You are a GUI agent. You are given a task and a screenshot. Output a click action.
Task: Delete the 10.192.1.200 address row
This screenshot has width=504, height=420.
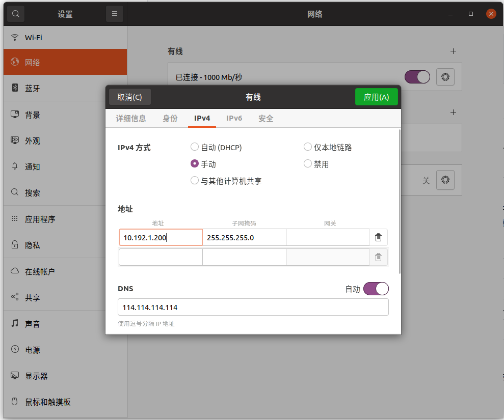(x=378, y=237)
